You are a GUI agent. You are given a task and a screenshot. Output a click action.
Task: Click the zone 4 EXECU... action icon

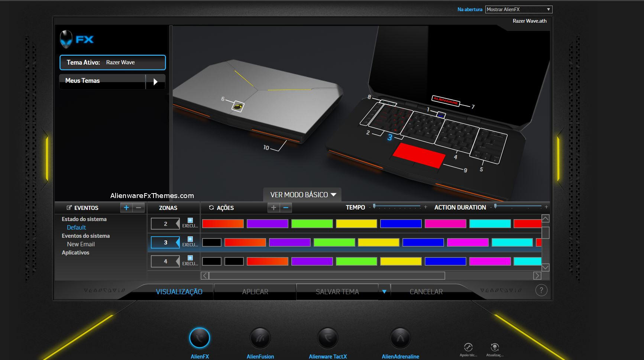pos(190,258)
